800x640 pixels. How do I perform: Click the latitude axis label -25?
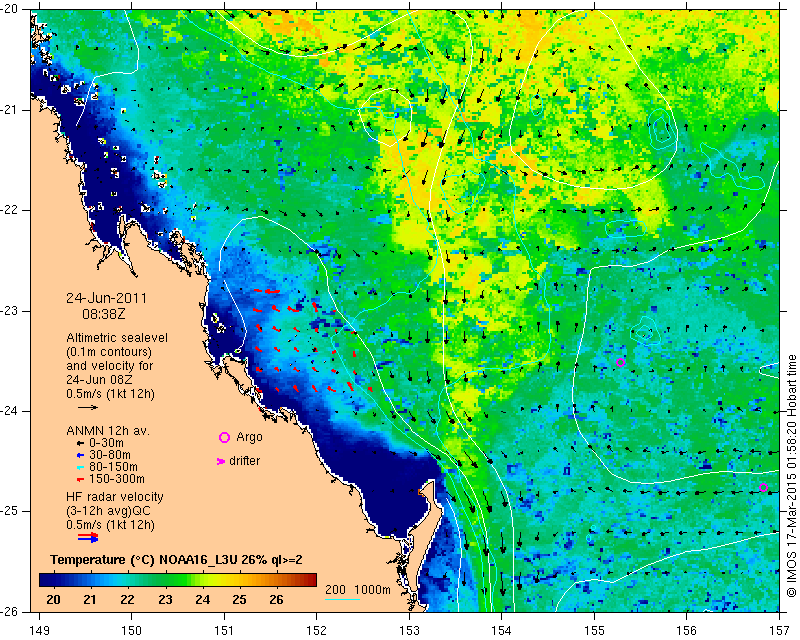click(x=9, y=511)
